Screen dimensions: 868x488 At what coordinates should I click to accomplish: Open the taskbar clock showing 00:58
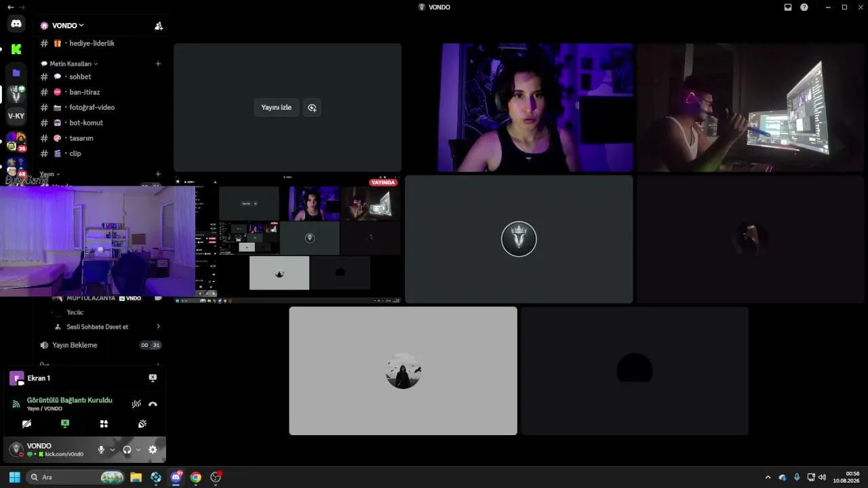(x=846, y=477)
